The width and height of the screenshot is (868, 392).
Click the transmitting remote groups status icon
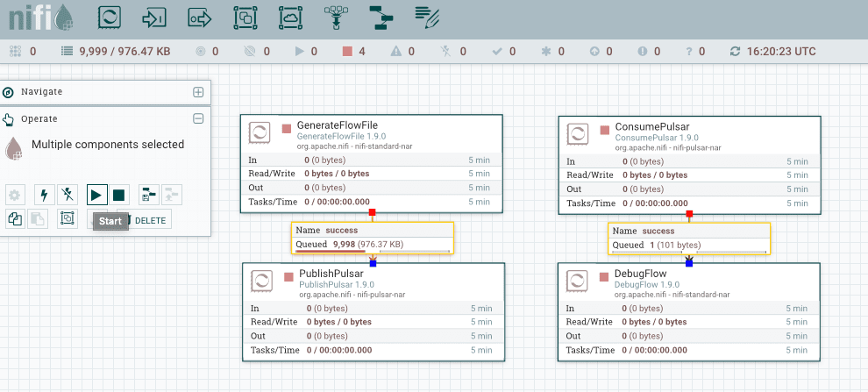201,52
